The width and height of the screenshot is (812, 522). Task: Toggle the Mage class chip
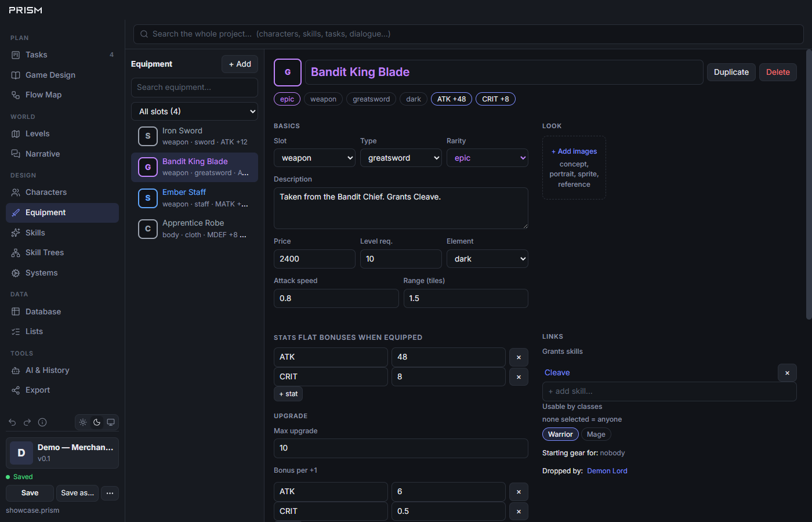point(596,434)
